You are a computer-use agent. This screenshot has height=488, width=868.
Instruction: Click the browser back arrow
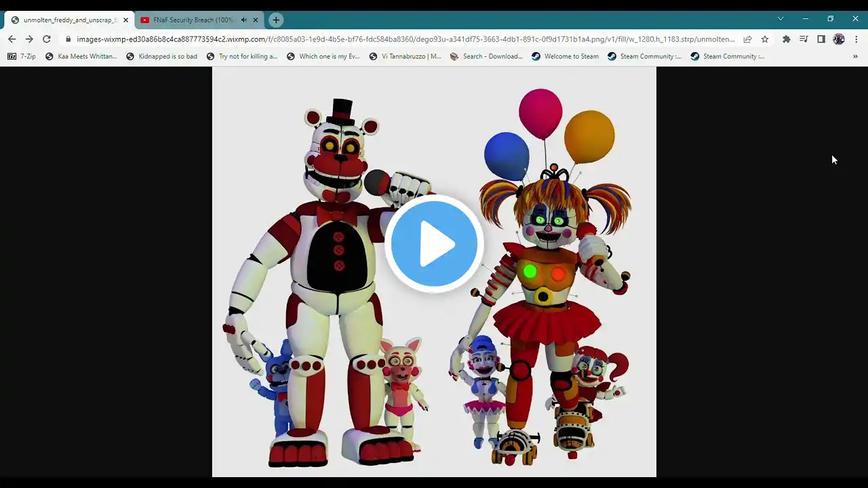pyautogui.click(x=12, y=39)
